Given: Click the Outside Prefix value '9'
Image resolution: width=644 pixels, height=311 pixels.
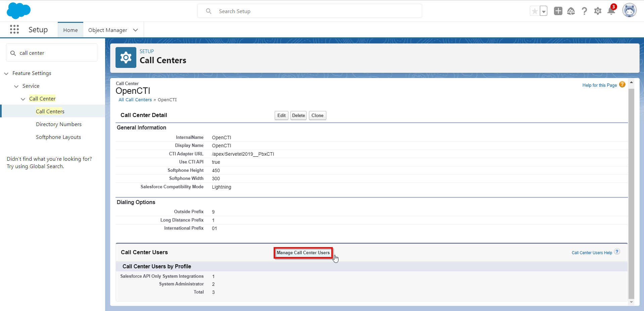Looking at the screenshot, I should (x=213, y=212).
